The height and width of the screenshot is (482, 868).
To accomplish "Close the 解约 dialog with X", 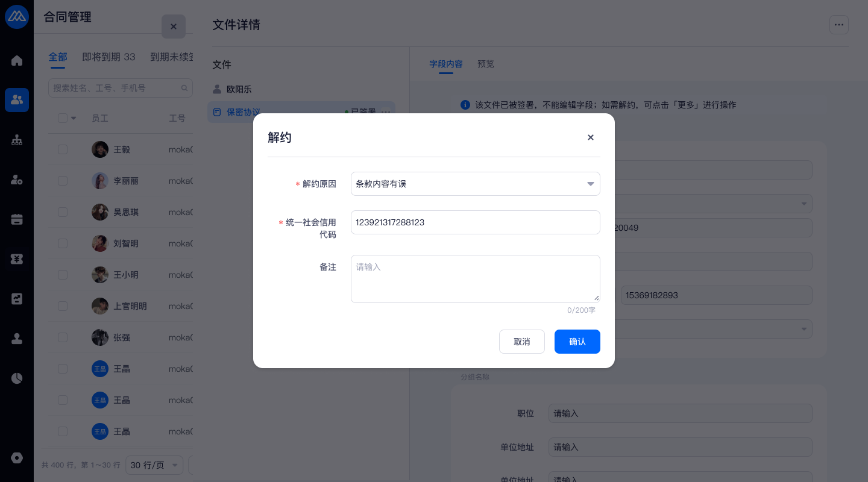I will [x=591, y=137].
